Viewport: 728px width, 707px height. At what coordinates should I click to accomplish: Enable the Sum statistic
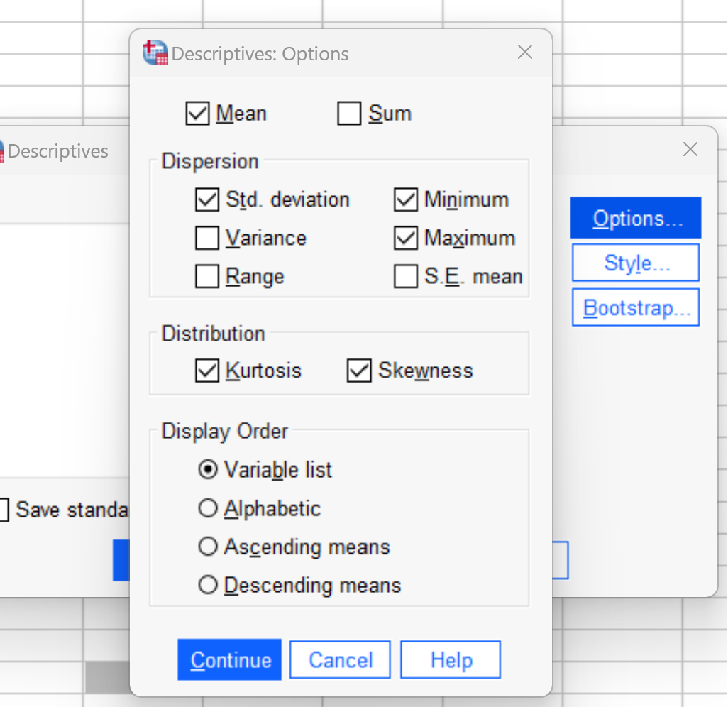pos(349,113)
